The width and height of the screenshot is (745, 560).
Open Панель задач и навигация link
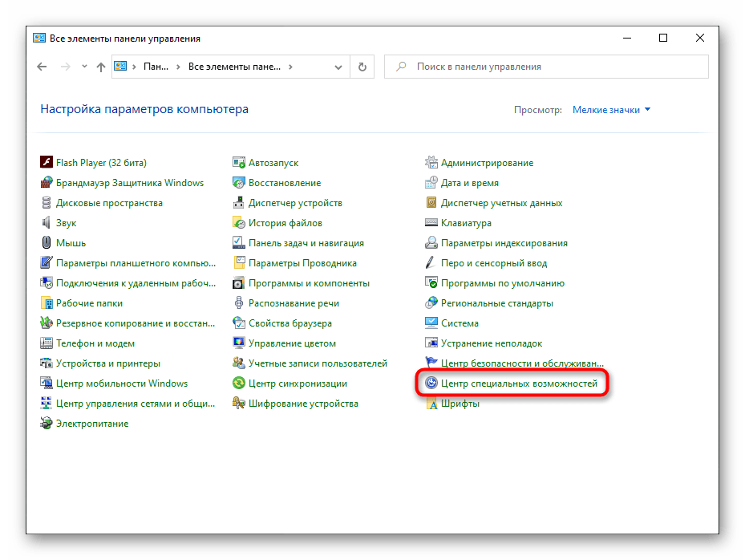306,243
